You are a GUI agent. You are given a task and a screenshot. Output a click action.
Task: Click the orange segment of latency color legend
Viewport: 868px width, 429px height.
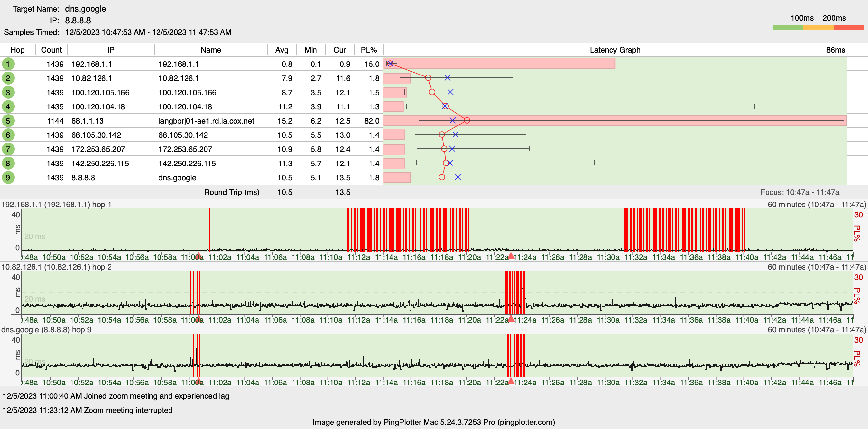pos(818,27)
